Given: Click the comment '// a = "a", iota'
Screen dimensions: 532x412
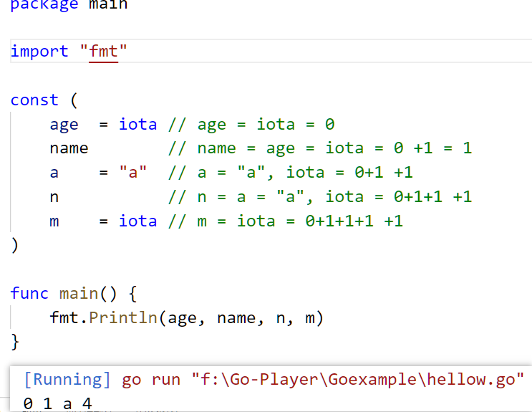Looking at the screenshot, I should (x=291, y=172).
